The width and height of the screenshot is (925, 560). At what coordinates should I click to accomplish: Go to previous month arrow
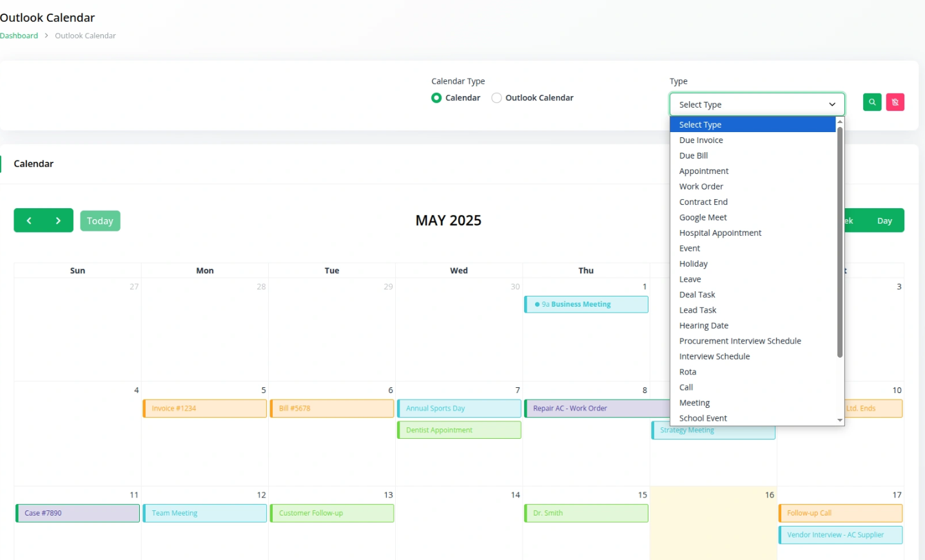pyautogui.click(x=29, y=220)
